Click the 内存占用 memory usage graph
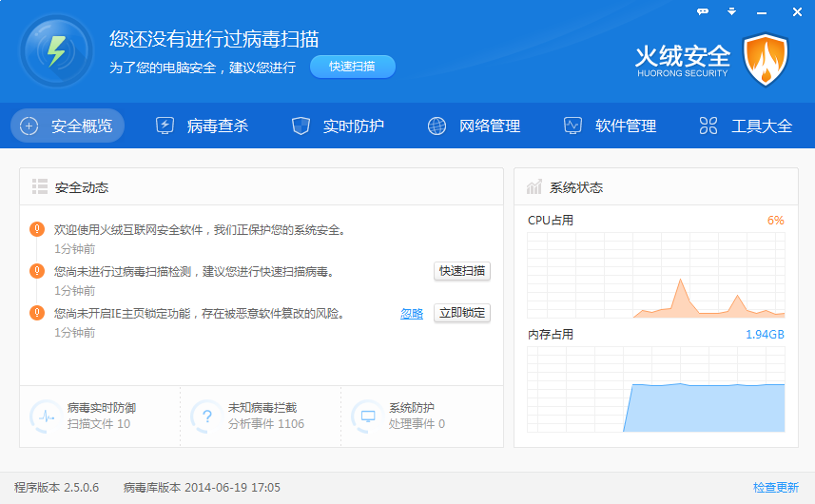Viewport: 815px width, 504px height. 656,389
